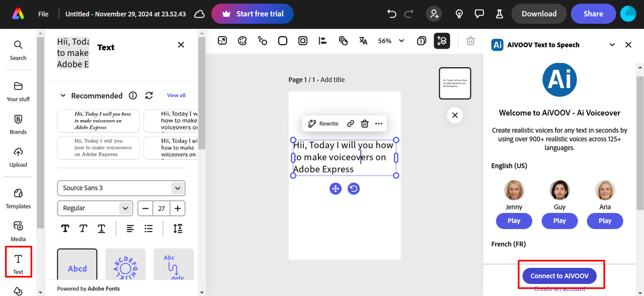644x296 pixels.
Task: Apply bold text formatting
Action: pyautogui.click(x=65, y=229)
